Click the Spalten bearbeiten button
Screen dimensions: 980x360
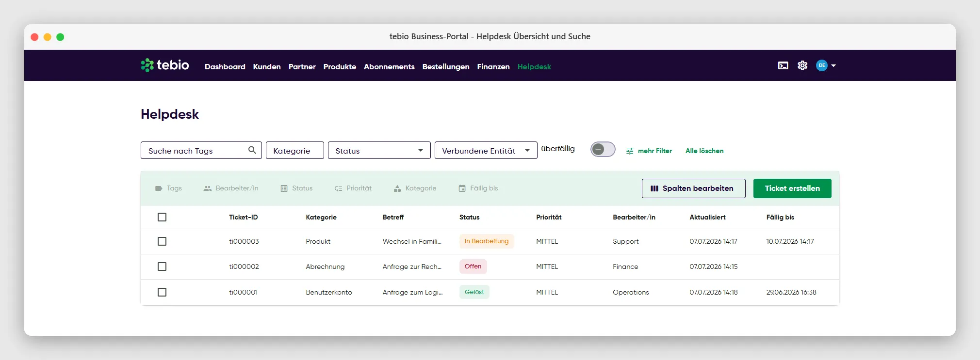point(694,188)
